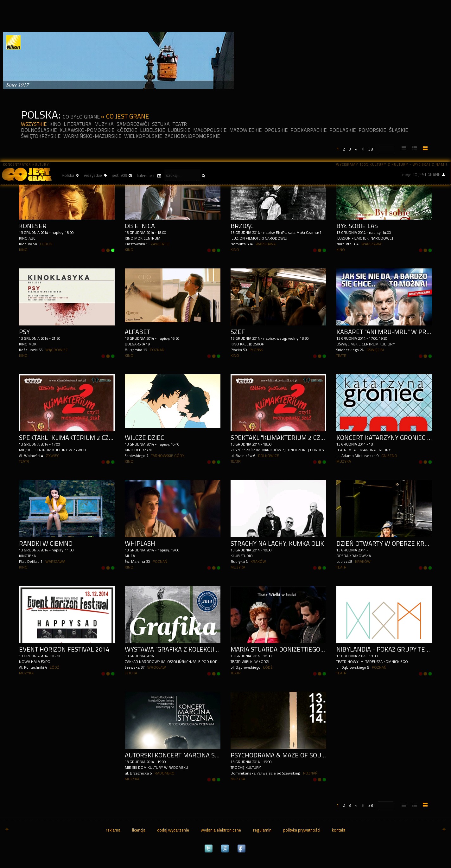The width and height of the screenshot is (451, 868).
Task: Open the dodaj wydarzenie footer link
Action: [x=173, y=830]
